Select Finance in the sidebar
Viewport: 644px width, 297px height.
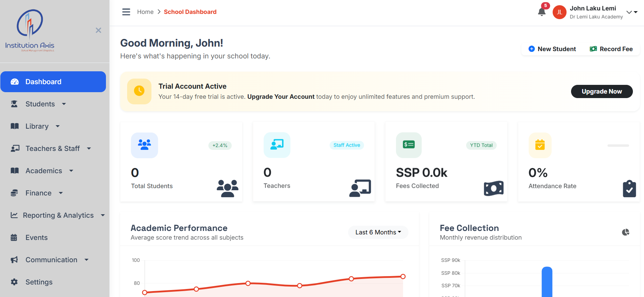click(39, 193)
